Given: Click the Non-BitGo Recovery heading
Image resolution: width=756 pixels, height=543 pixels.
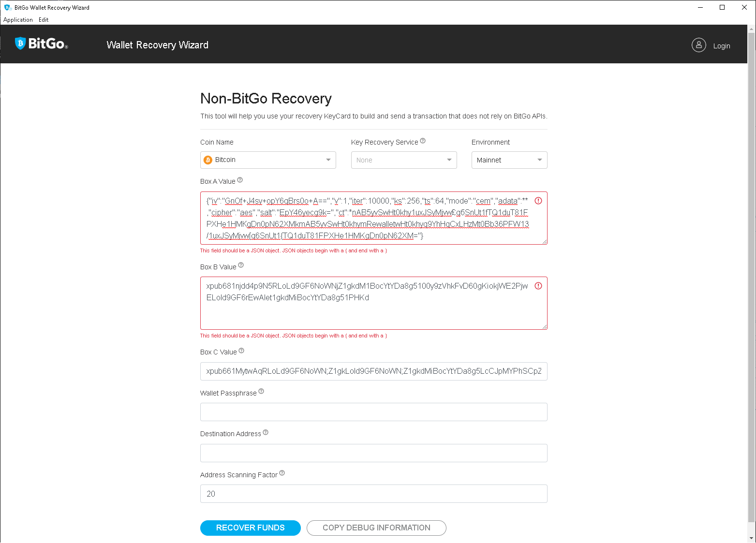Looking at the screenshot, I should (266, 99).
